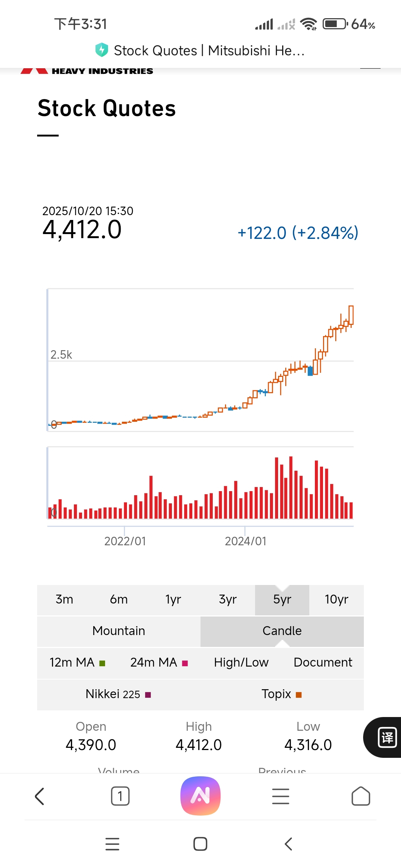Switch chart range to 10yr
401x868 pixels.
tap(336, 599)
